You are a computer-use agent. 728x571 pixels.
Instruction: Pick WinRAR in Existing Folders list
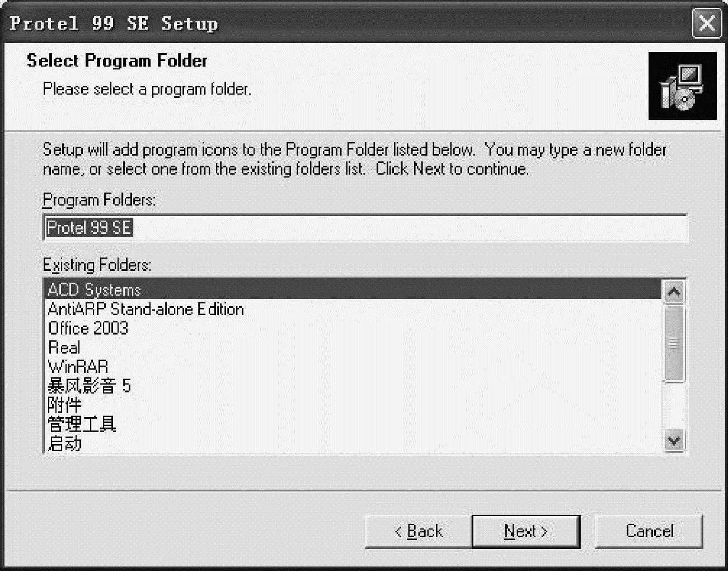(x=78, y=367)
